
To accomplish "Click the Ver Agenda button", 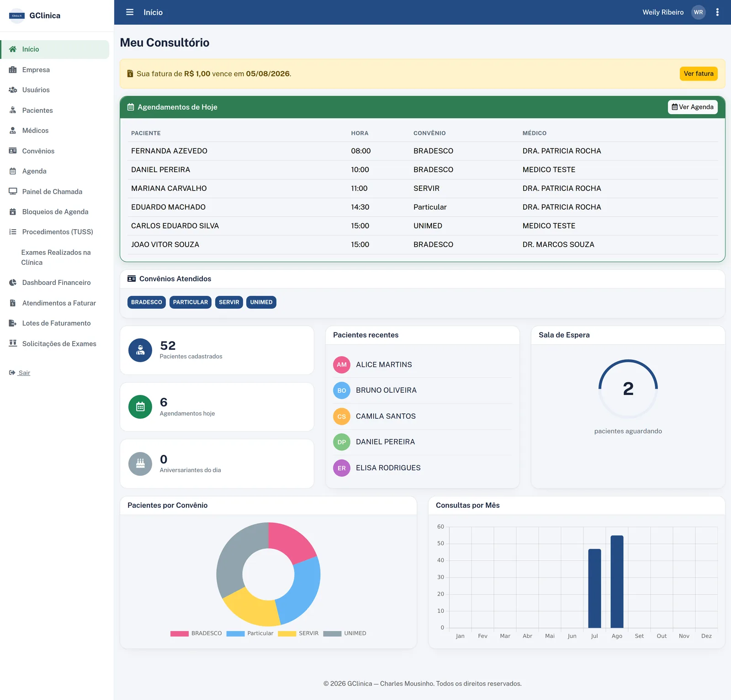I will (693, 107).
